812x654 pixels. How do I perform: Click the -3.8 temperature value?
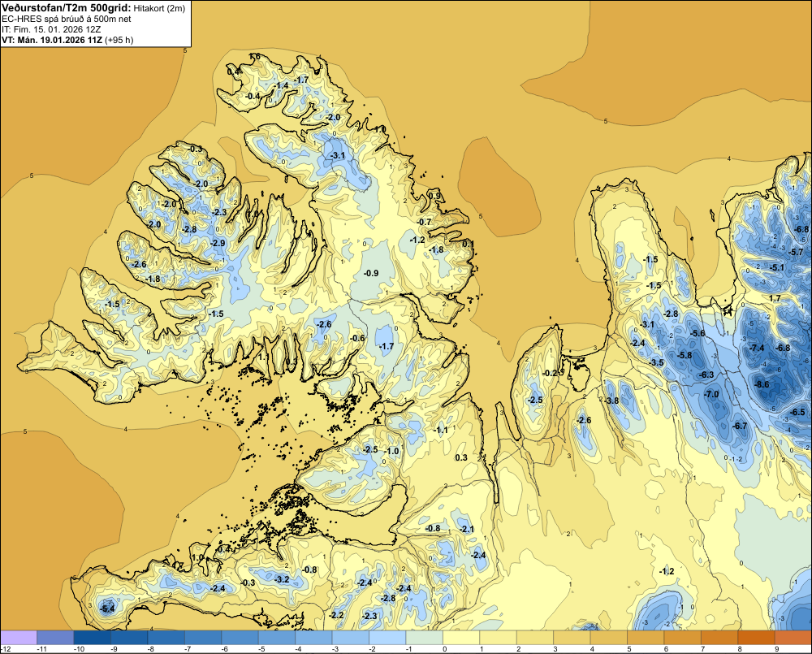[611, 401]
